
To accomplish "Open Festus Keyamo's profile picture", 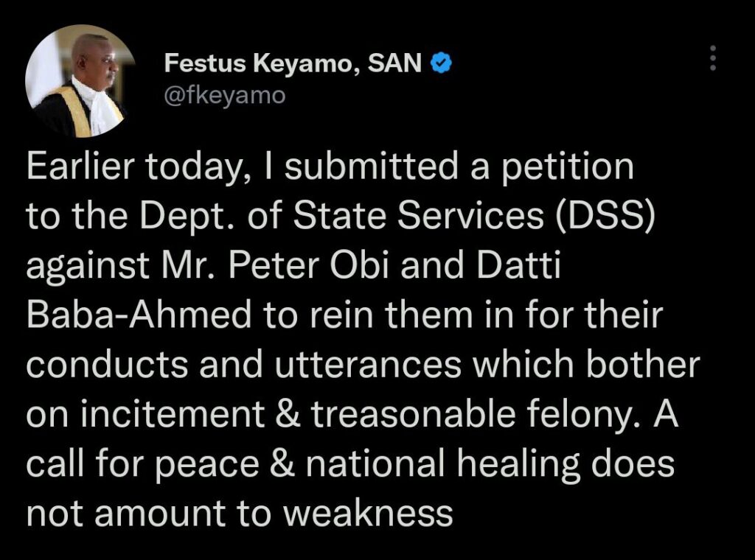I will pyautogui.click(x=81, y=81).
